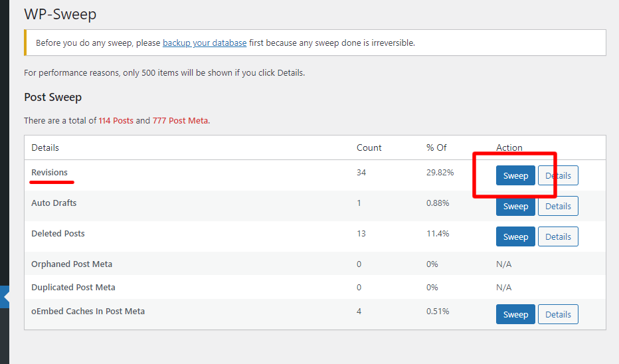Open Details for oEmbed Caches row

(x=558, y=314)
